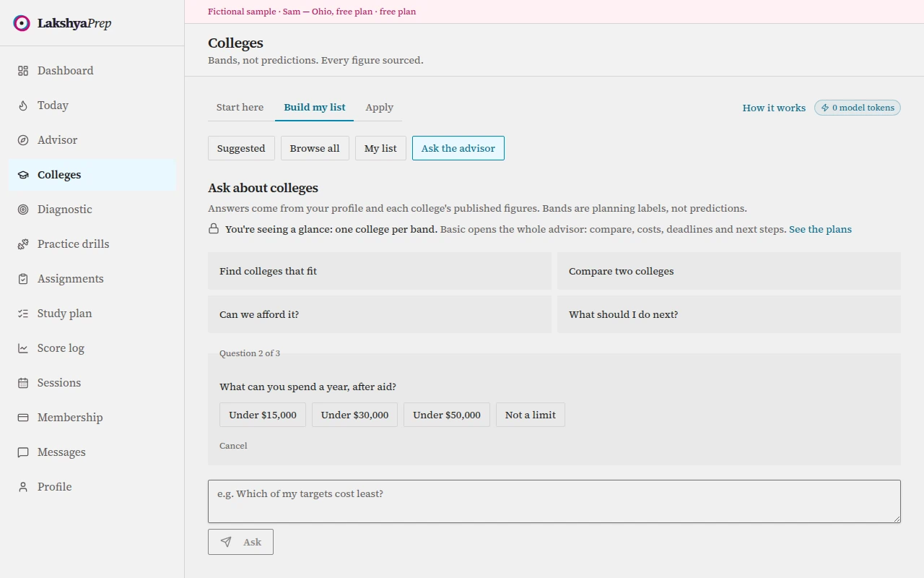Image resolution: width=924 pixels, height=578 pixels.
Task: Click the clipboard icon for Assignments
Action: [23, 279]
